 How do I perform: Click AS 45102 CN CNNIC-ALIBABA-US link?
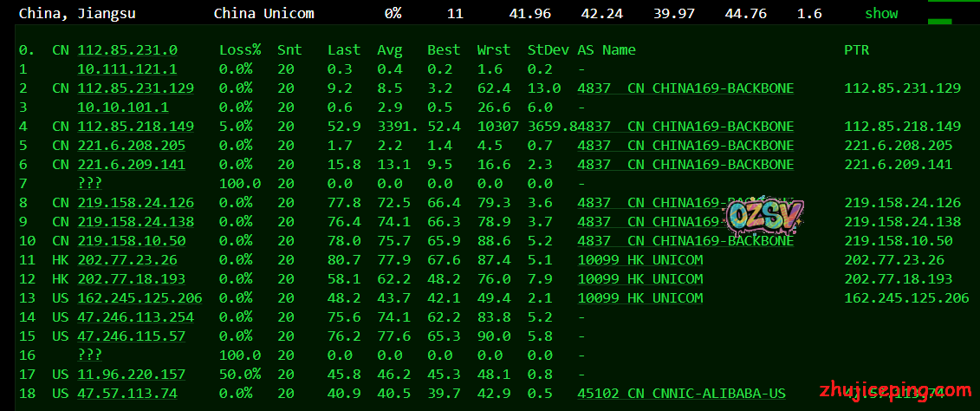click(681, 394)
